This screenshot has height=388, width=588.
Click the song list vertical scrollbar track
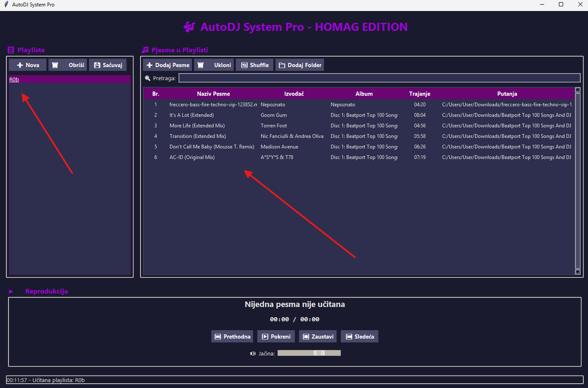pos(578,181)
